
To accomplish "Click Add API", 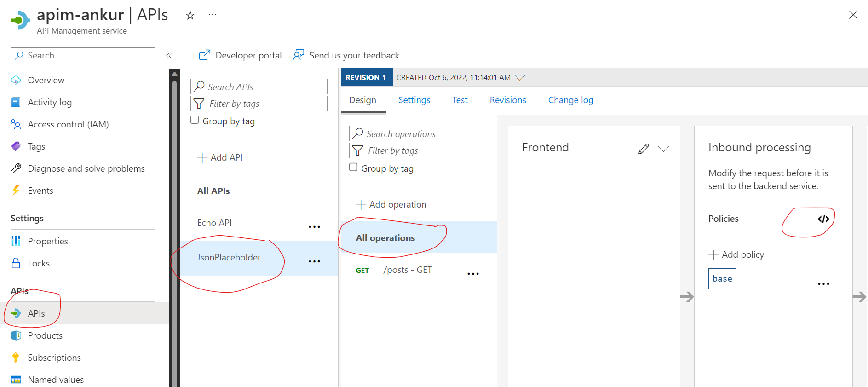I will click(x=220, y=157).
